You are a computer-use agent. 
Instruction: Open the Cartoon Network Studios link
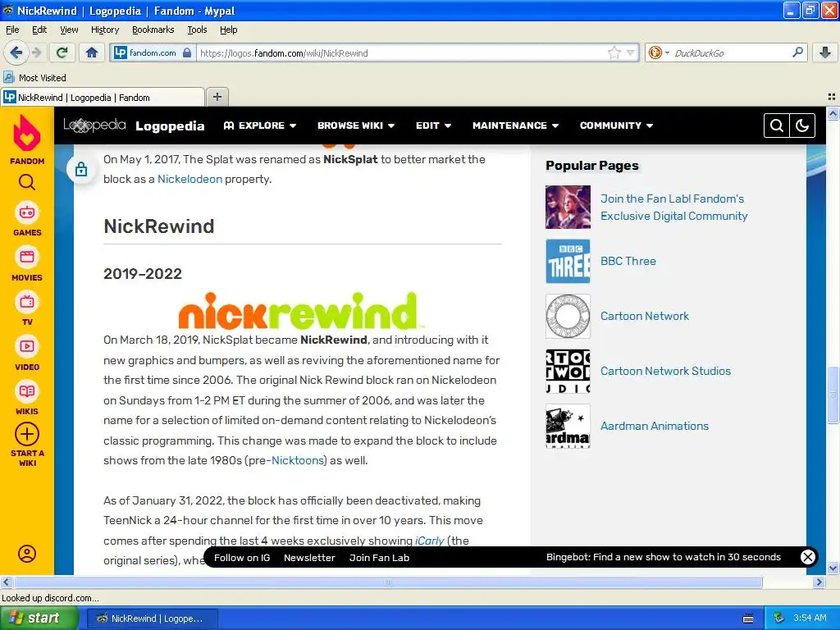665,371
